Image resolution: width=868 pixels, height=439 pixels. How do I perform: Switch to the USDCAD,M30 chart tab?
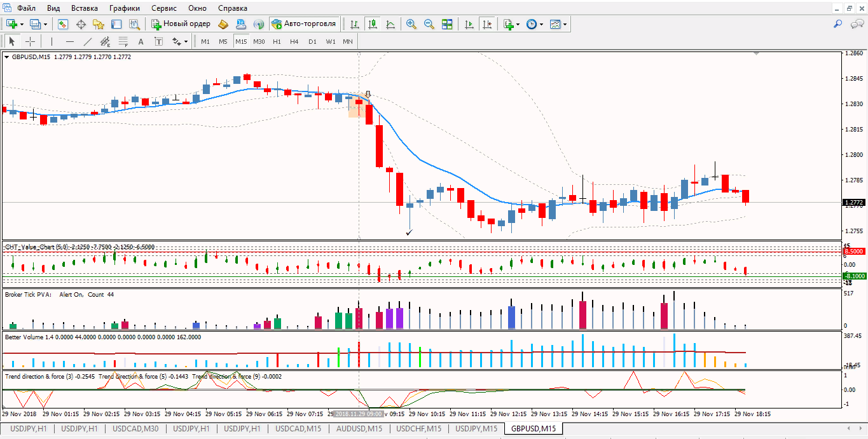tap(135, 429)
